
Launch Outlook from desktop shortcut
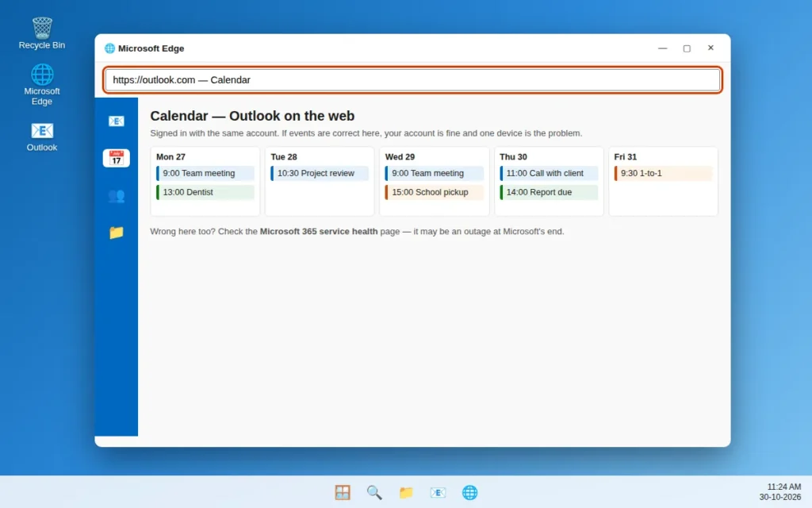[42, 137]
